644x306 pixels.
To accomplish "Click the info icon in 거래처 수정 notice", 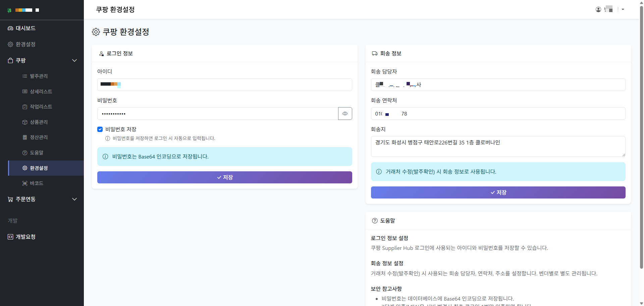I will (379, 172).
